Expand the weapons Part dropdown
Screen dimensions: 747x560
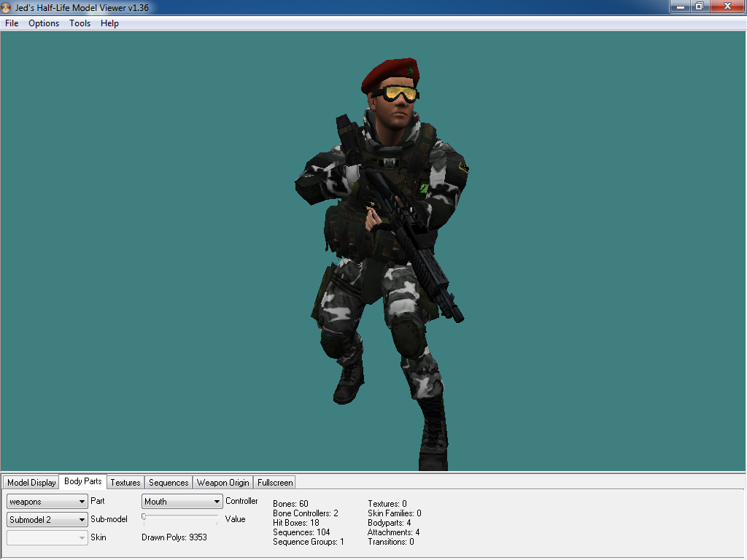[x=47, y=502]
